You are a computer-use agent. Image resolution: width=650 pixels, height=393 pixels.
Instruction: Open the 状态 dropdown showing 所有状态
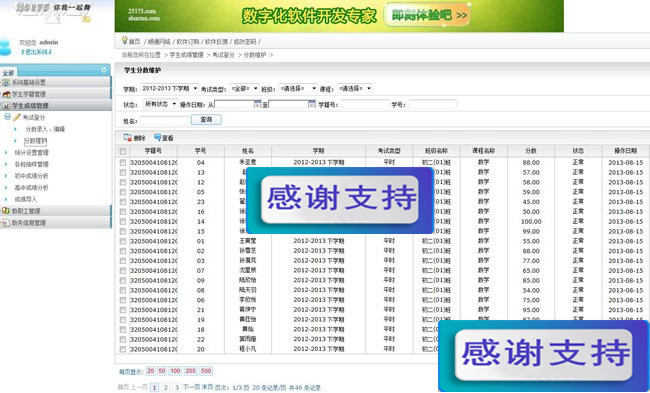(160, 104)
